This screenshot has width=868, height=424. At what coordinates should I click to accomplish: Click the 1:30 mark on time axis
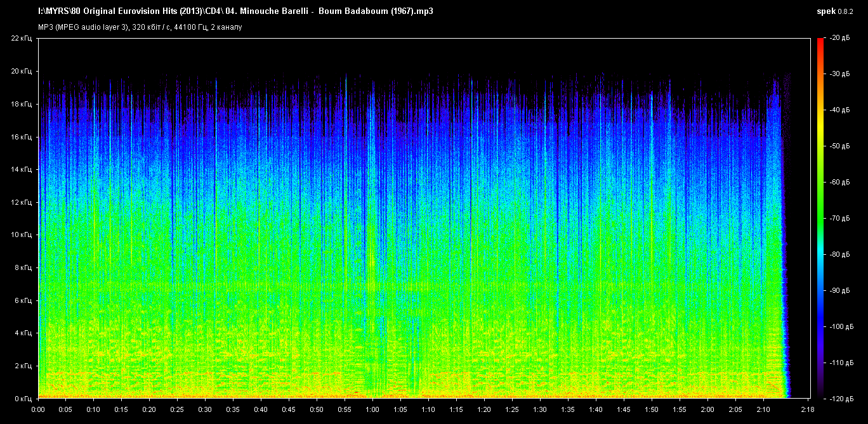540,409
